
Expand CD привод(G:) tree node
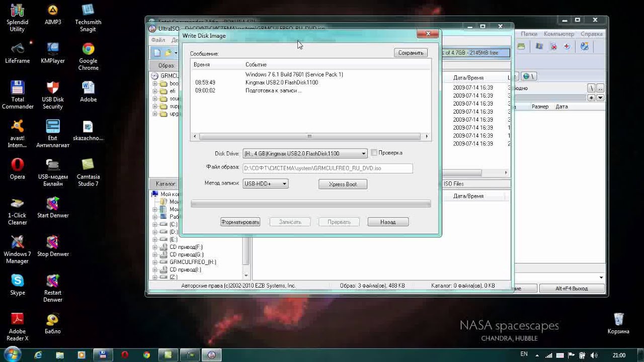(155, 254)
